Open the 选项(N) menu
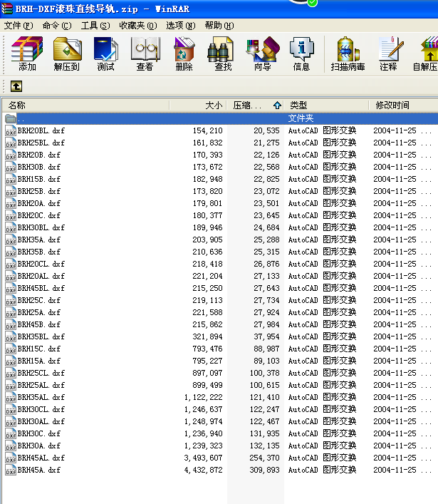Screen dimensions: 438x504 (181, 26)
